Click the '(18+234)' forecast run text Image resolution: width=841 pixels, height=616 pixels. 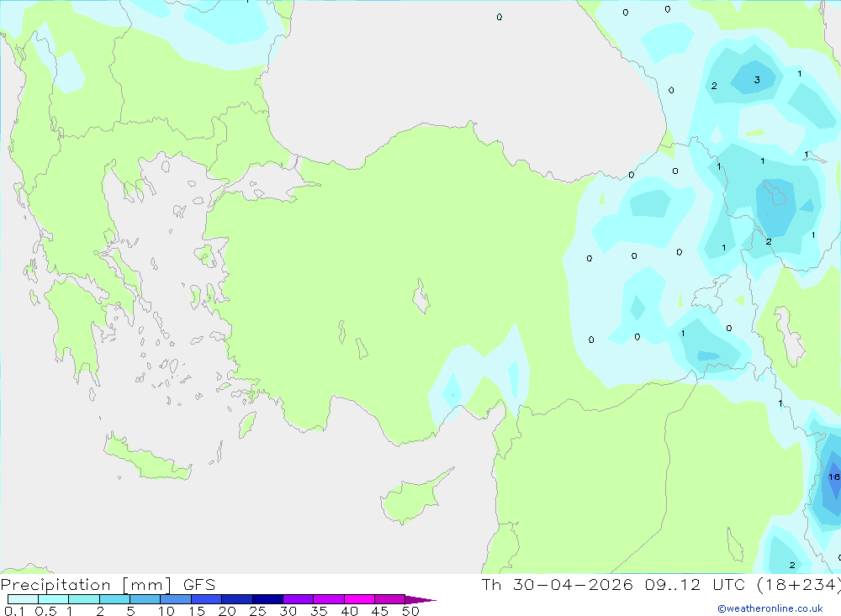coord(798,584)
